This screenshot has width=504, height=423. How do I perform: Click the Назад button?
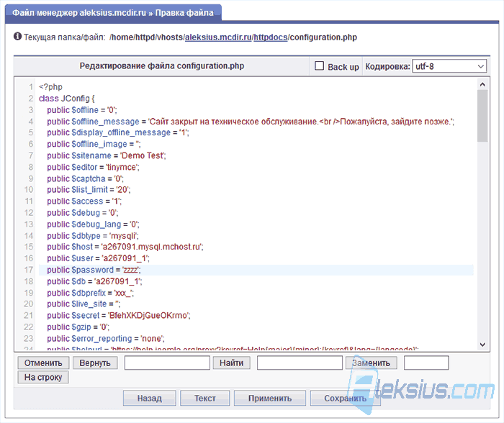[x=150, y=399]
